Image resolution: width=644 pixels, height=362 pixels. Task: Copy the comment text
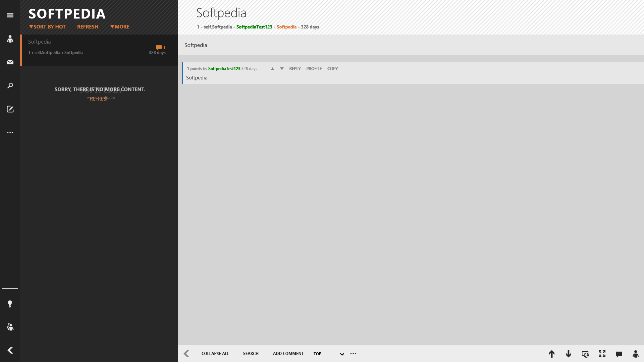click(333, 68)
